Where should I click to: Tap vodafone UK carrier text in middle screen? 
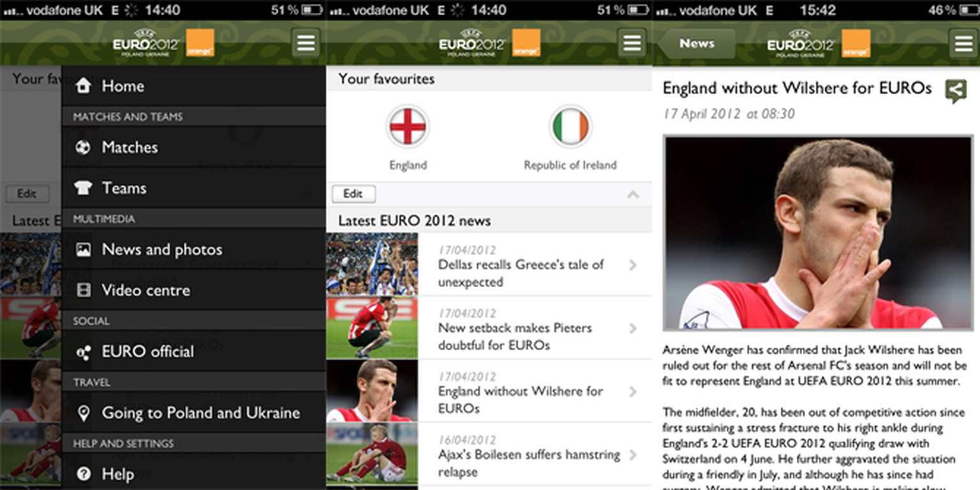pos(390,10)
